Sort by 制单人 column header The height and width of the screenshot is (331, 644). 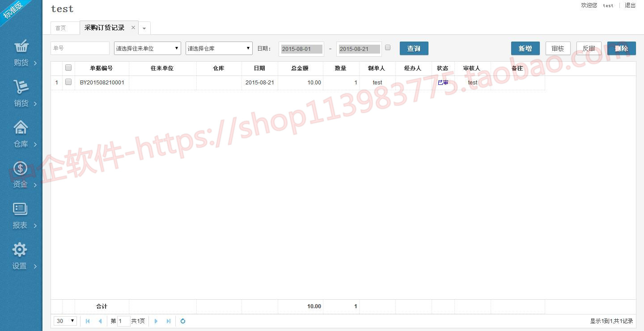[x=377, y=68]
